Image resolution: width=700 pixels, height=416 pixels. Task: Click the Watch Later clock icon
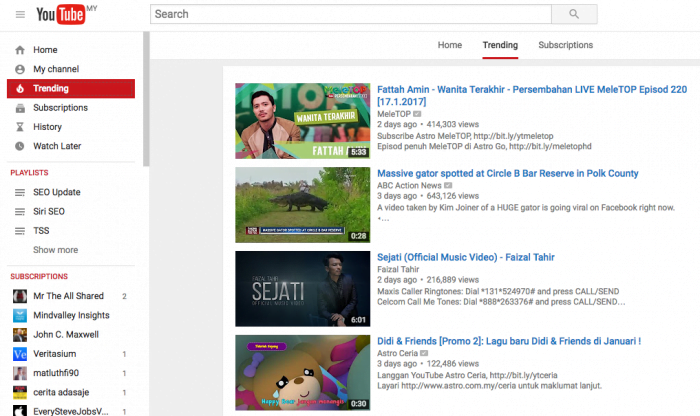point(20,146)
